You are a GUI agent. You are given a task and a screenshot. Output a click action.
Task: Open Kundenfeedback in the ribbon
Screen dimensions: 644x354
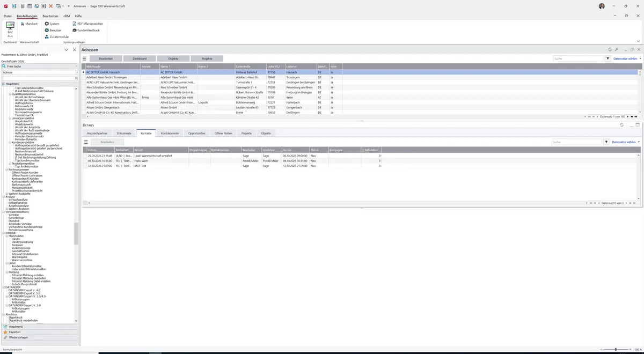[x=86, y=30]
